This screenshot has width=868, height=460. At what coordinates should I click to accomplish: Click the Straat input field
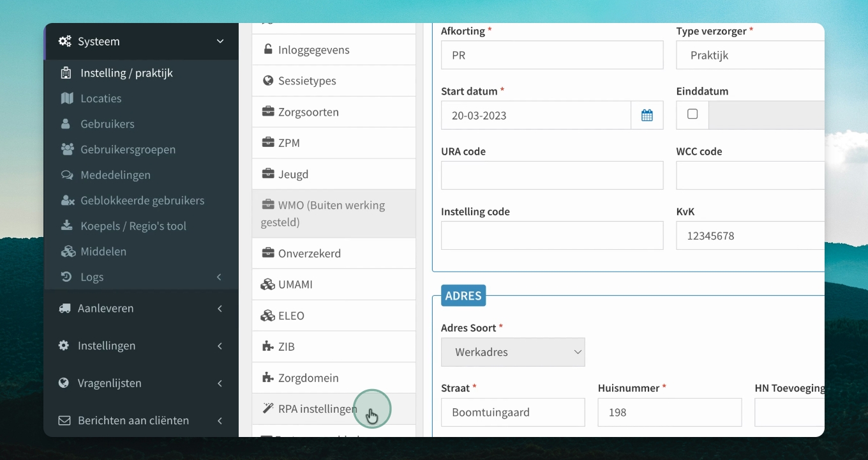[513, 412]
